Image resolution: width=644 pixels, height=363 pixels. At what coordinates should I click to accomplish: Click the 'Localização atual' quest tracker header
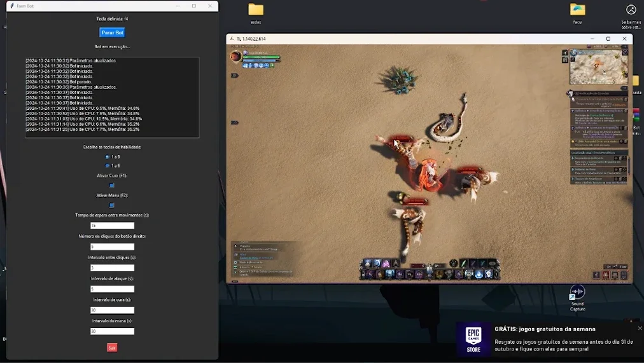tap(598, 153)
